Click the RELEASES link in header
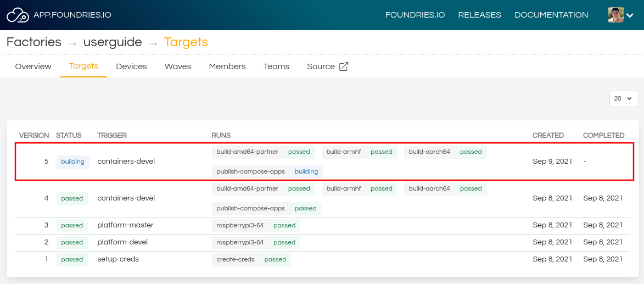644x284 pixels. (x=479, y=15)
